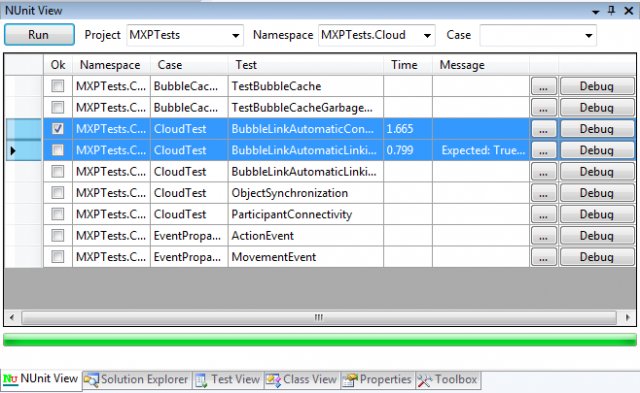Click the horizontal scrollbar thumb
640x393 pixels.
click(319, 317)
